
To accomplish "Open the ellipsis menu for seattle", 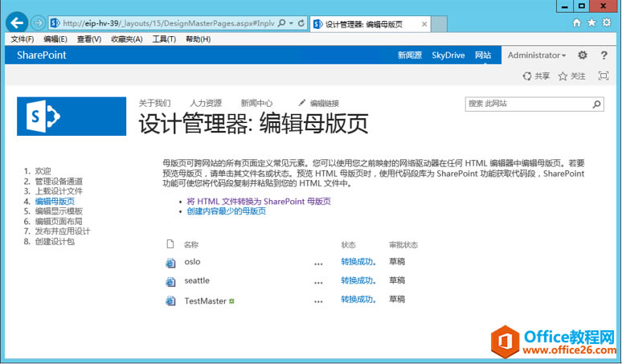I will pyautogui.click(x=318, y=283).
